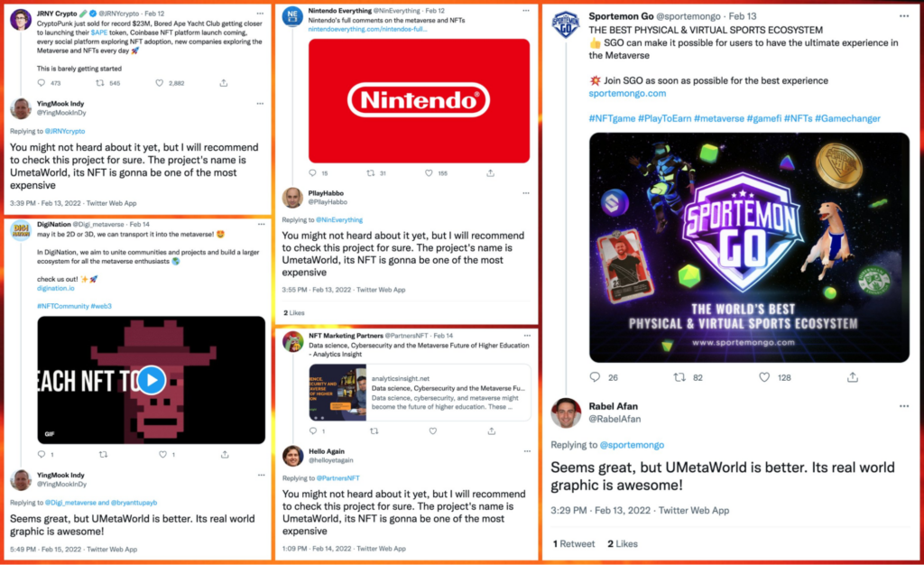Retweet the Sportemon Go tweet showing 82
The width and height of the screenshot is (924, 565).
tap(679, 377)
